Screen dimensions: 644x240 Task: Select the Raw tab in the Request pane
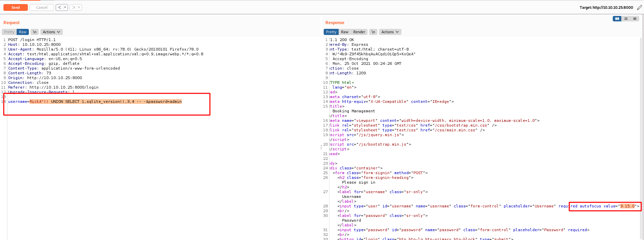[23, 32]
